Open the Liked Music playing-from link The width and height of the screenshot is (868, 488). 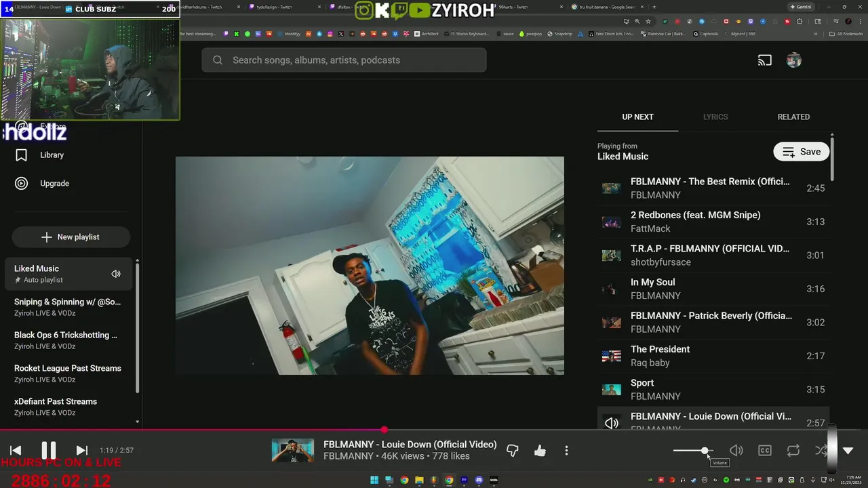coord(623,157)
